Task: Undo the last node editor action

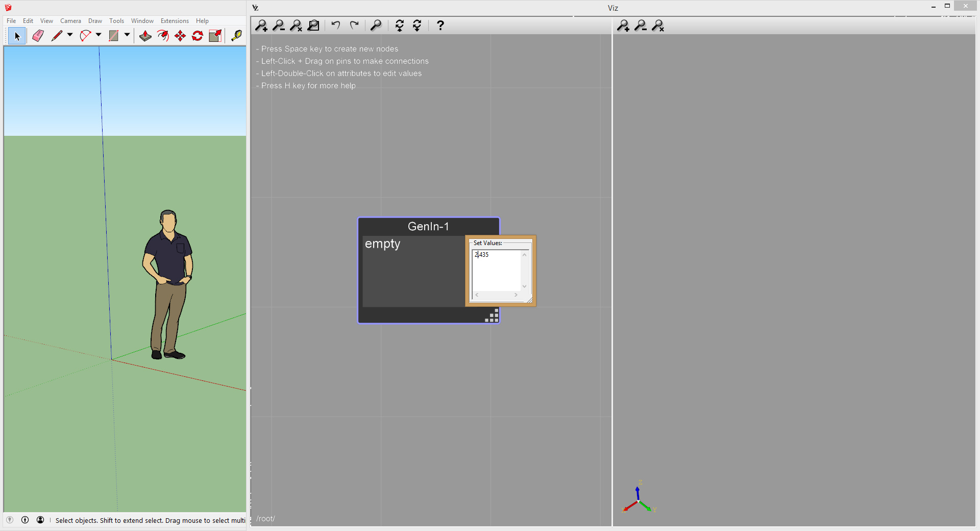Action: pyautogui.click(x=335, y=25)
